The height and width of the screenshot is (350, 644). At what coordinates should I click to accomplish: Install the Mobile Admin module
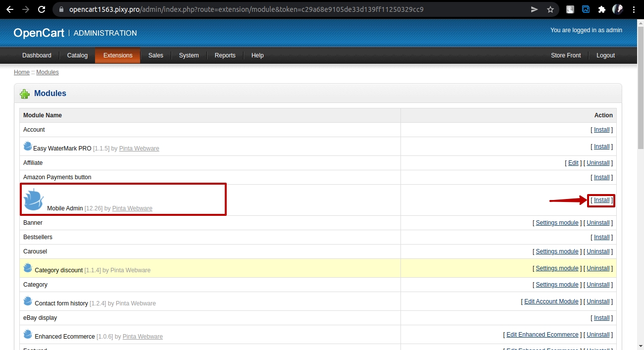[601, 200]
